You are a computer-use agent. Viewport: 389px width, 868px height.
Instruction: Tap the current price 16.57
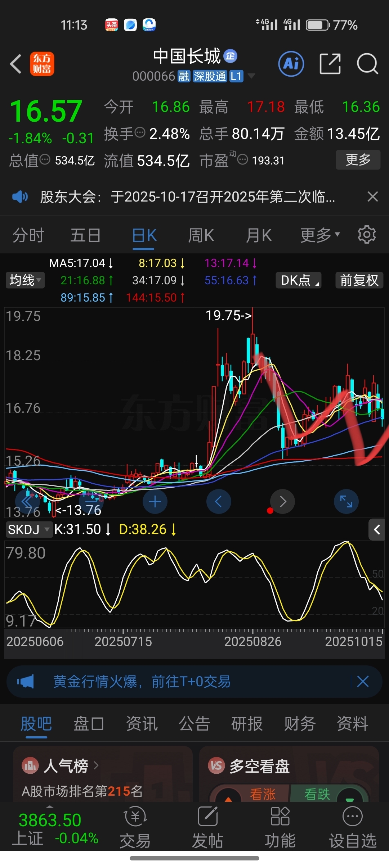pyautogui.click(x=46, y=111)
